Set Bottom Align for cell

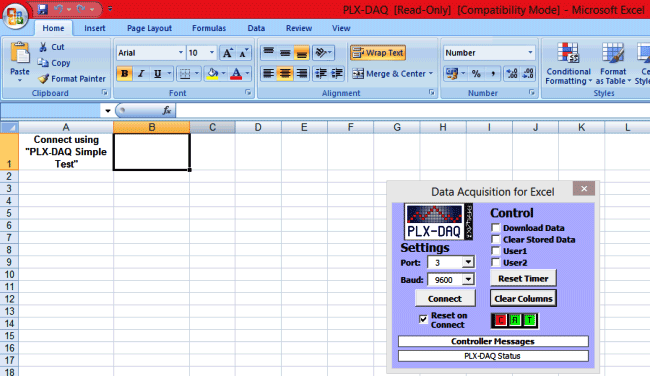click(x=301, y=53)
